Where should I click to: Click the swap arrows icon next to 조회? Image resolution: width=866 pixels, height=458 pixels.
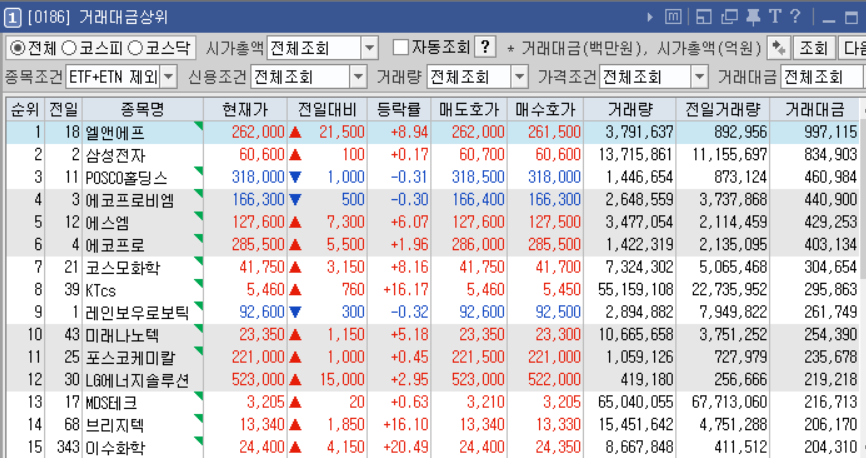tap(779, 48)
